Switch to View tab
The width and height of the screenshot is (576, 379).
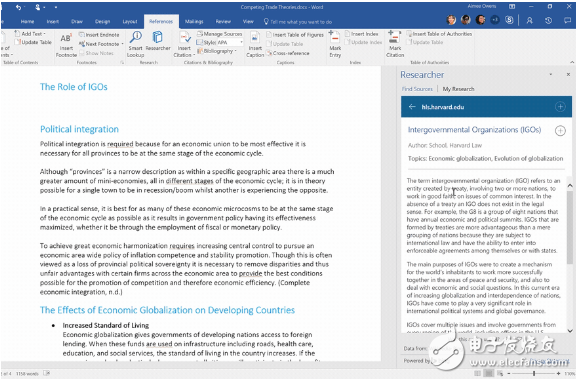point(248,22)
